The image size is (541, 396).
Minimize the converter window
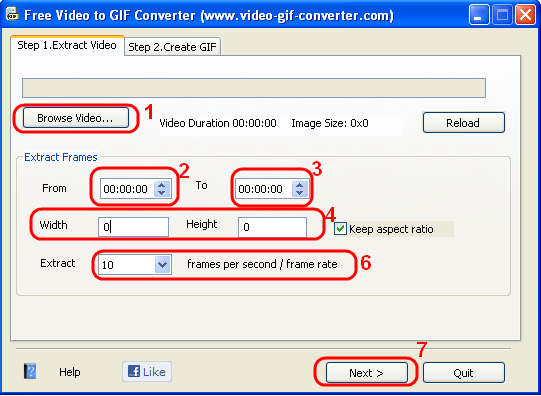point(479,15)
